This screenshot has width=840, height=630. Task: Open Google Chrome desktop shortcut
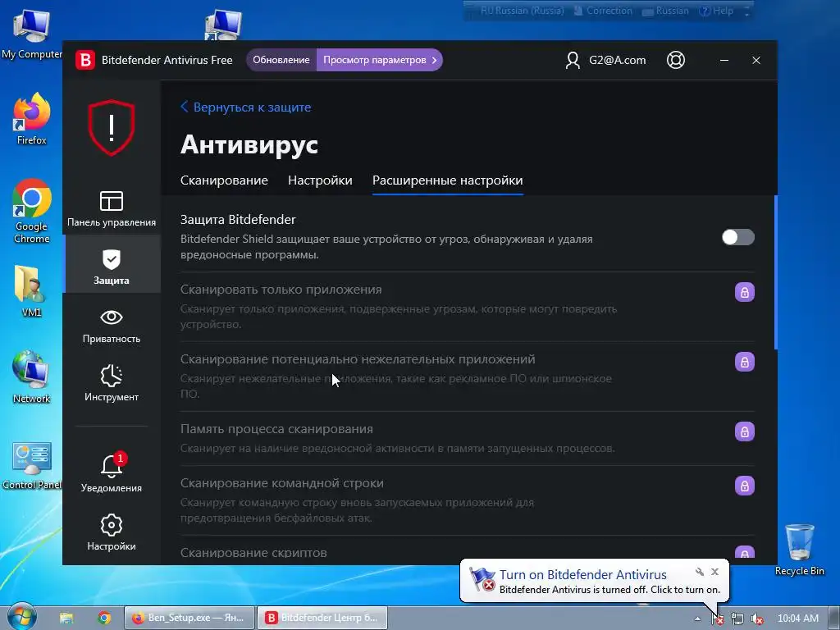(32, 211)
